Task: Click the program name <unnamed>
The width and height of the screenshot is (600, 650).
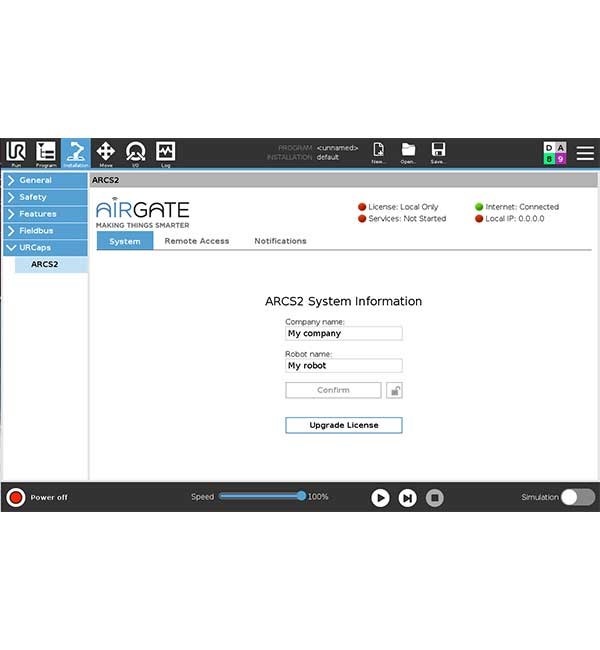Action: click(x=337, y=148)
